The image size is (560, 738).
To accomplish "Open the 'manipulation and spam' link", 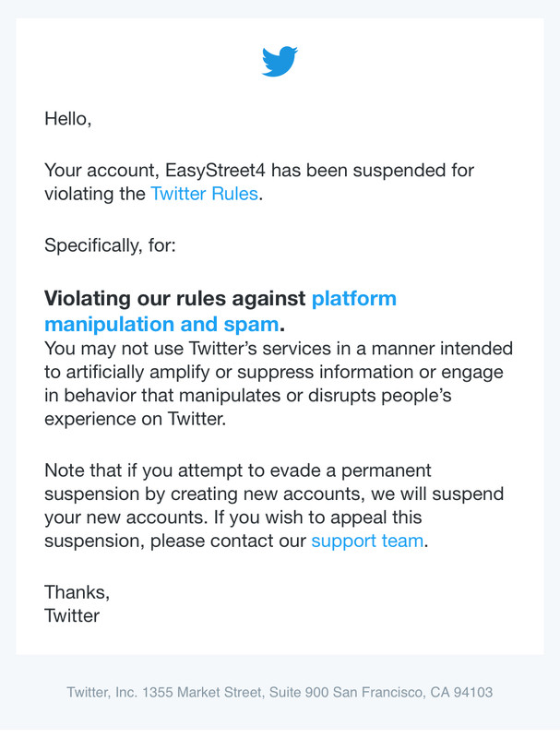I will tap(161, 324).
